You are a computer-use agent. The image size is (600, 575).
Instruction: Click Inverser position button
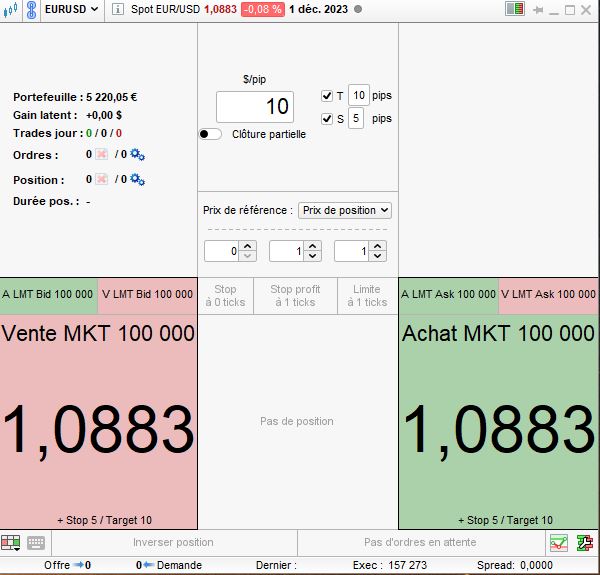(174, 542)
